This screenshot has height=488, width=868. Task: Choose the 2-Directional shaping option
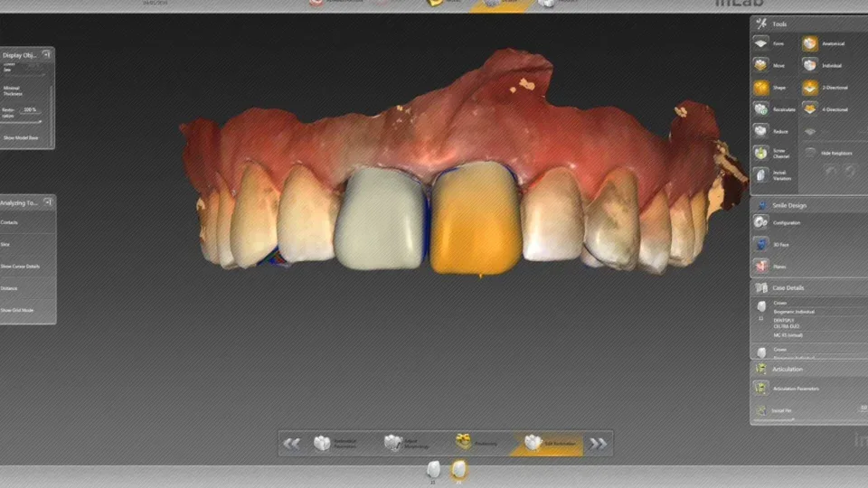(x=809, y=88)
